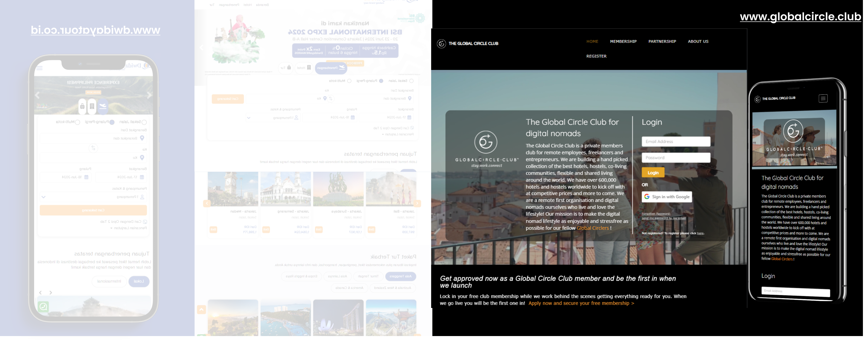Click calendar icon in 18-Jun-2024 desktop date field
Screen dimensions: 868x348
[x=352, y=117]
